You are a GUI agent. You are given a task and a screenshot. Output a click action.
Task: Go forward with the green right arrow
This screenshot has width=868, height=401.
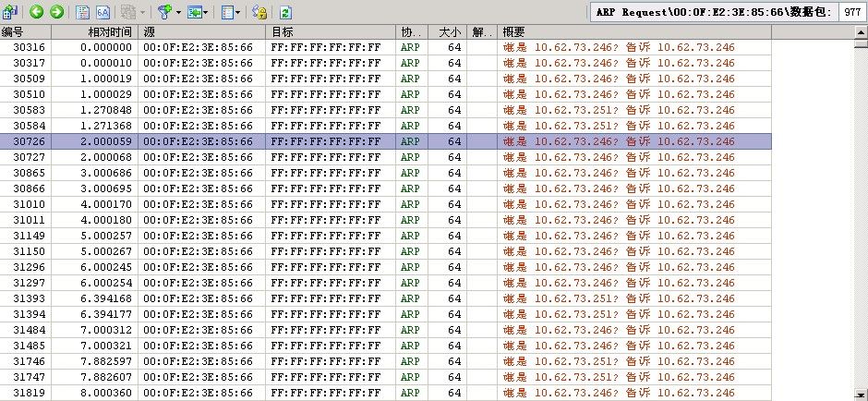coord(57,12)
